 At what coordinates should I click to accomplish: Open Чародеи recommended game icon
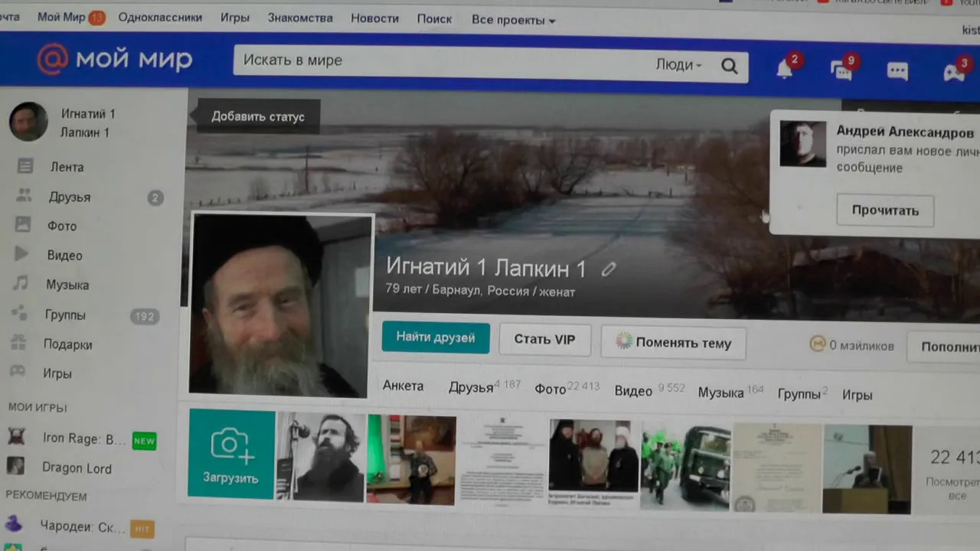pyautogui.click(x=15, y=524)
